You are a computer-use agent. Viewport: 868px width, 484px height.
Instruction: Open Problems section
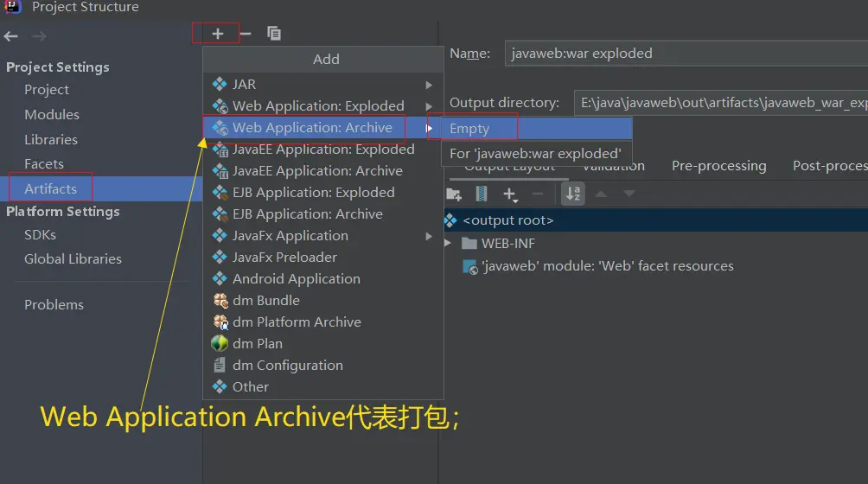tap(54, 305)
